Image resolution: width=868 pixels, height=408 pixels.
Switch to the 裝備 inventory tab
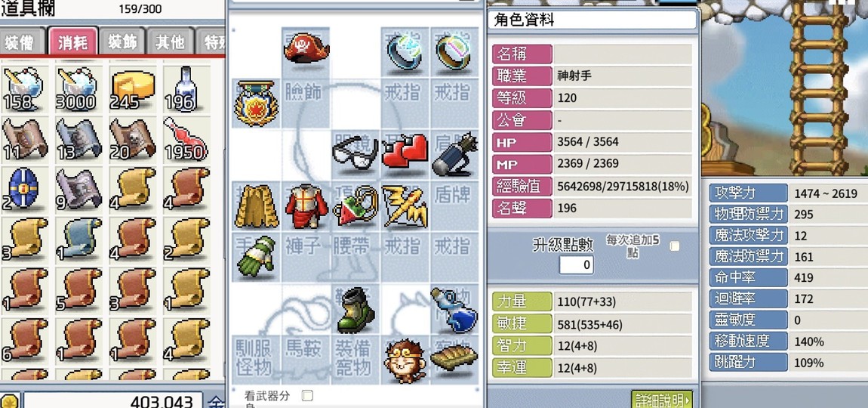(21, 42)
